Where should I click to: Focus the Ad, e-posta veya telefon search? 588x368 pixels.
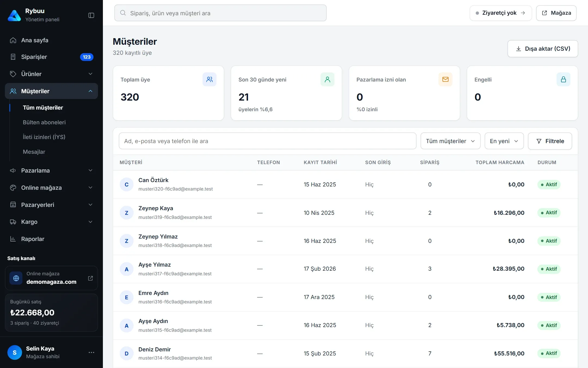tap(268, 141)
